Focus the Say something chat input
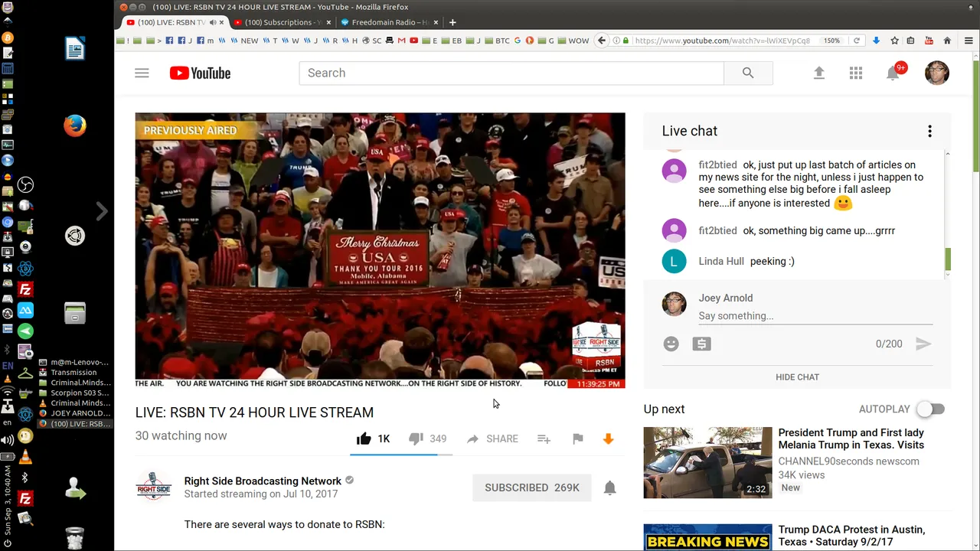The image size is (980, 551). [x=815, y=316]
